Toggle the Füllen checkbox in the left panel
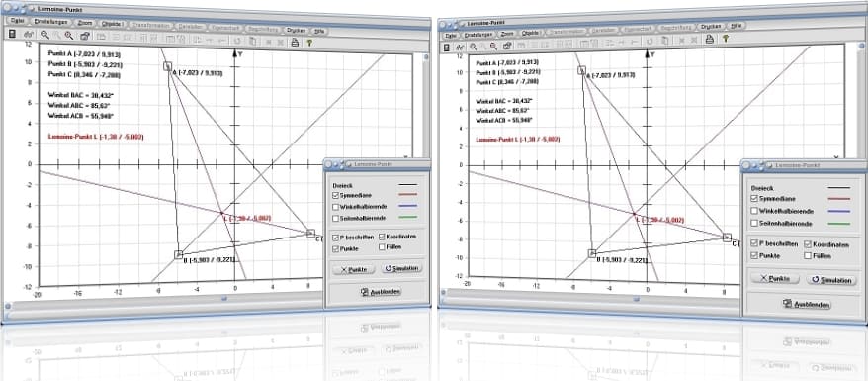 [383, 247]
